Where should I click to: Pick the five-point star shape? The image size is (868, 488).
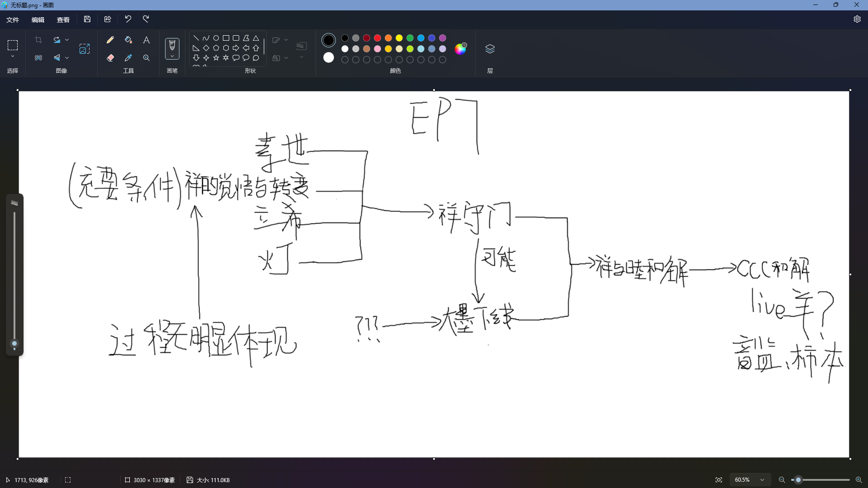(x=216, y=58)
